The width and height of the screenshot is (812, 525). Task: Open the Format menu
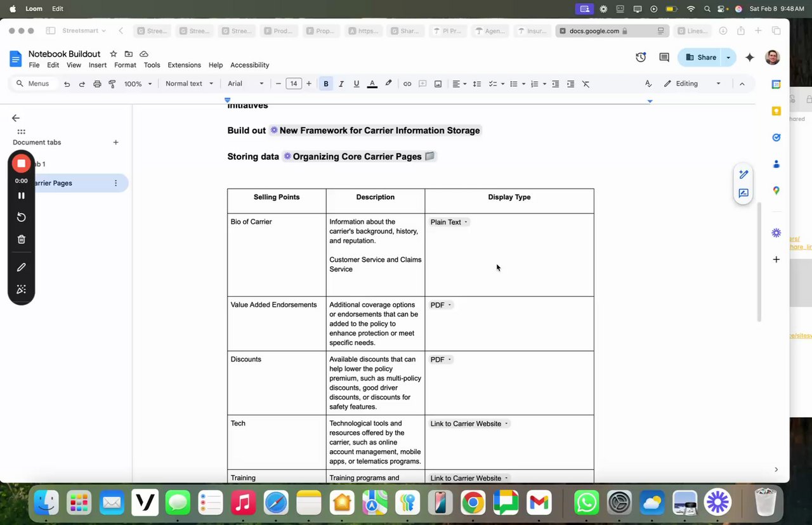(x=125, y=65)
